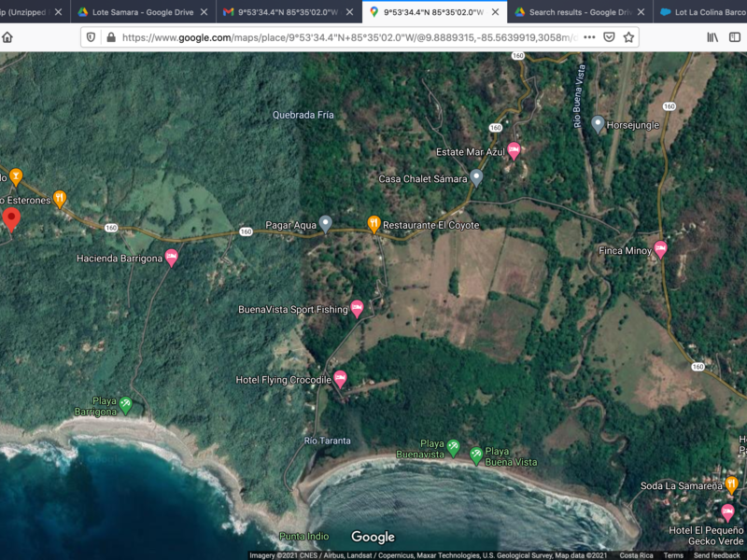Close the Gmail coordinates tab
Image resolution: width=747 pixels, height=560 pixels.
(349, 12)
